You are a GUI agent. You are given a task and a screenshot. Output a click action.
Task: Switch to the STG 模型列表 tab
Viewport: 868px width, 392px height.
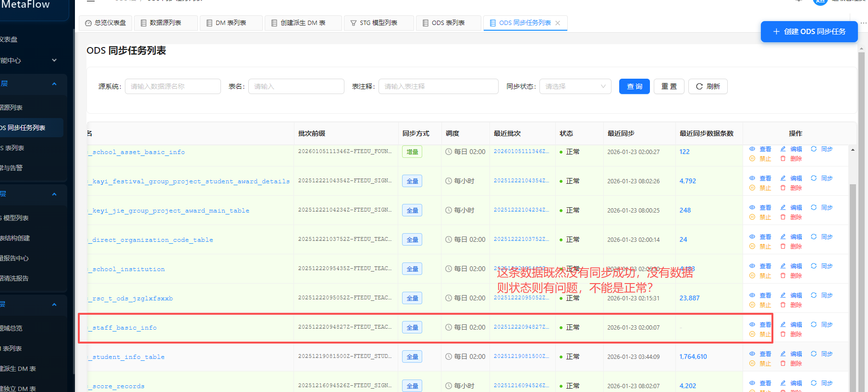click(x=378, y=23)
